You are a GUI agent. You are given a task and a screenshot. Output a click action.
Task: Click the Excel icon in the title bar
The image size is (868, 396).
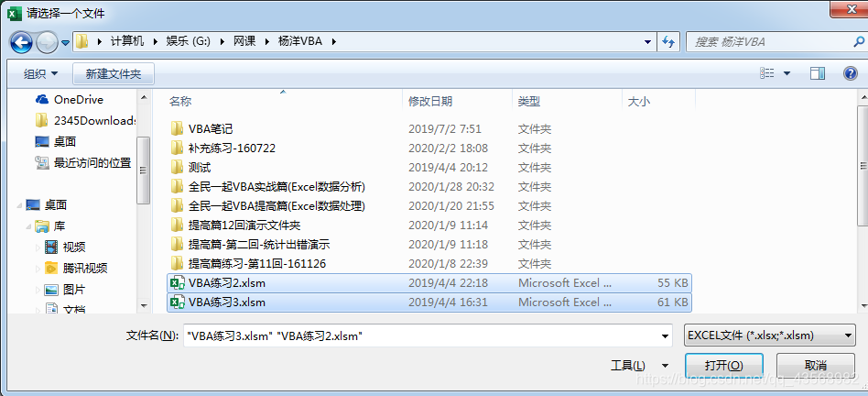pyautogui.click(x=14, y=13)
